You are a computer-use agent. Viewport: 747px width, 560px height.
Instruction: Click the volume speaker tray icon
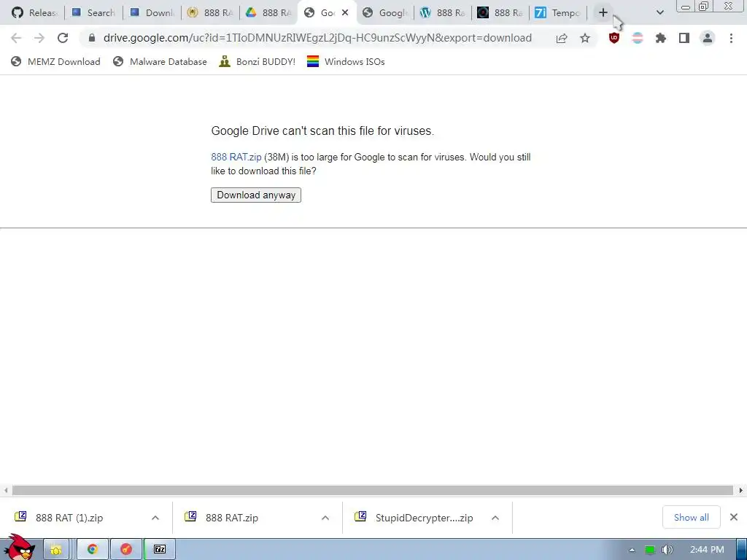click(x=667, y=550)
